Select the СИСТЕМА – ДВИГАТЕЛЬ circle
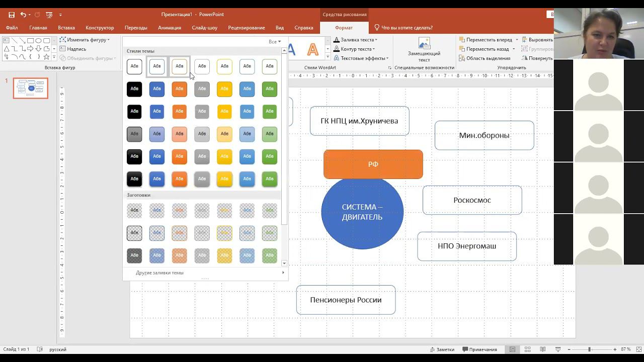Image resolution: width=644 pixels, height=362 pixels. 362,212
